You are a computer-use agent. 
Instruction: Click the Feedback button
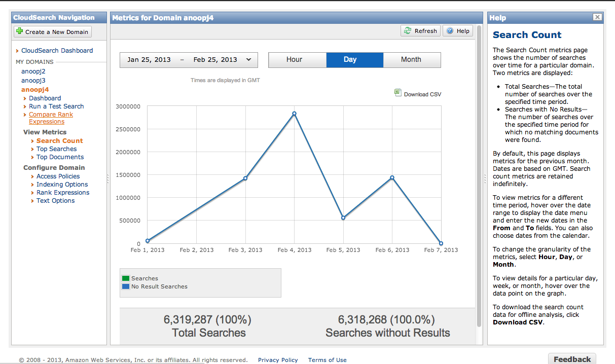(572, 359)
